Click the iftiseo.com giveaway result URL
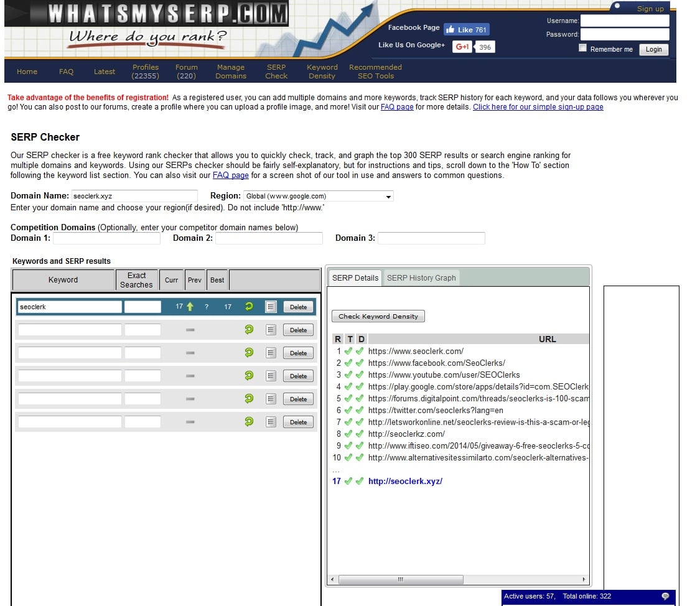This screenshot has width=700, height=606. click(478, 446)
